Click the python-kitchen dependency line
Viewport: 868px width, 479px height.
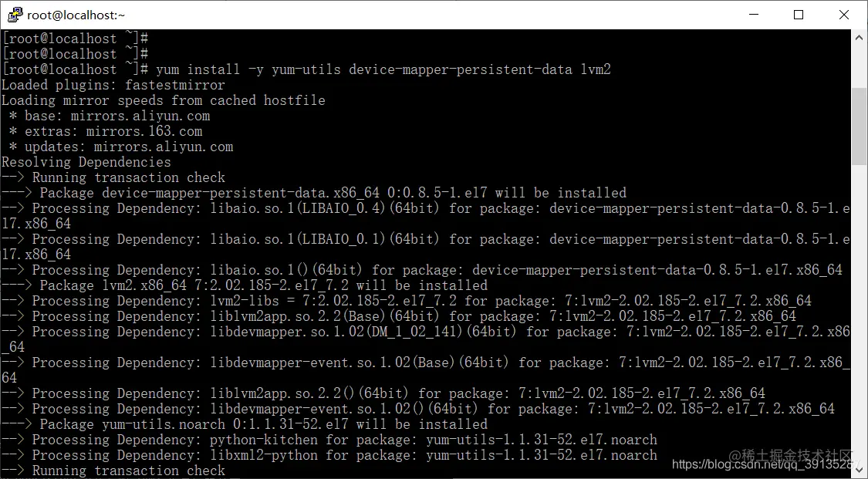(x=262, y=440)
